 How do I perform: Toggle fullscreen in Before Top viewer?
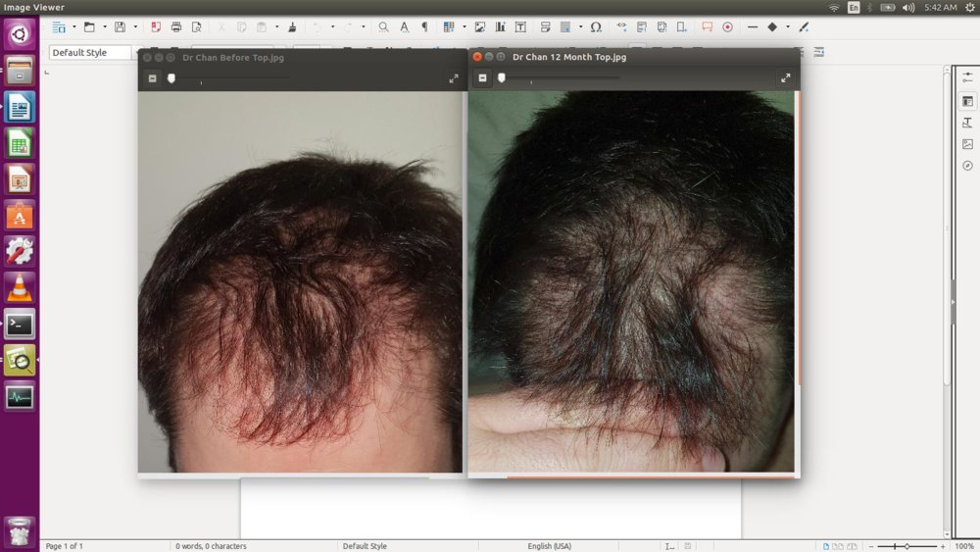click(x=454, y=78)
